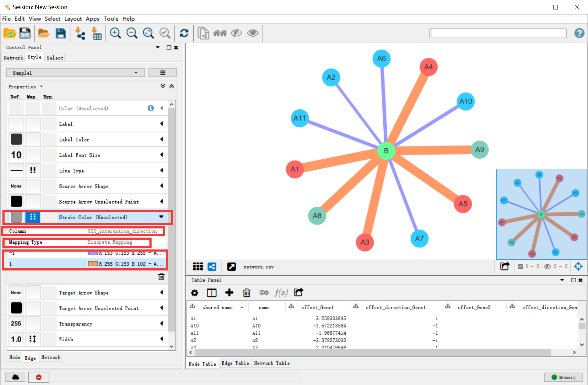Click Stroke Color mapping cell button
588x385 pixels.
[33, 217]
